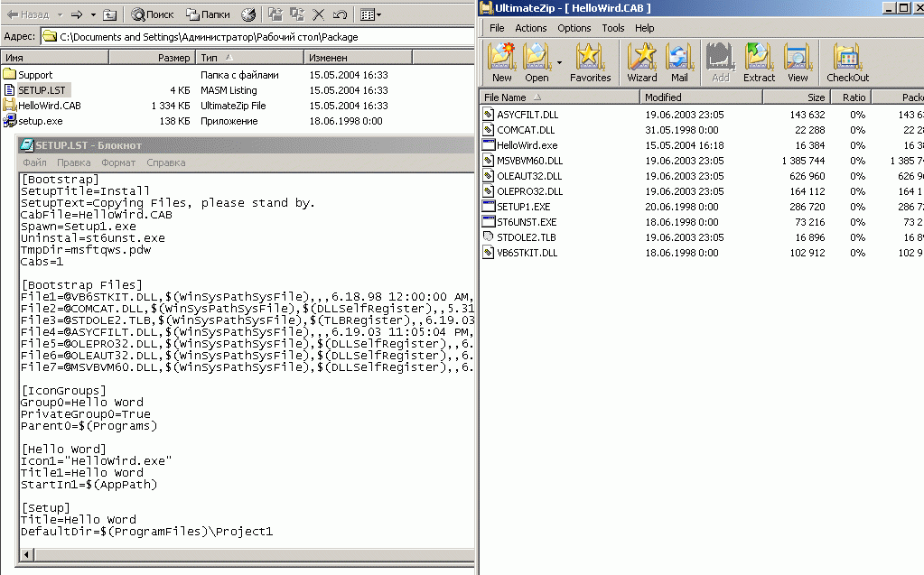
Task: Click the CabFile=HelloWird.CAB line in Notepad
Action: 97,215
